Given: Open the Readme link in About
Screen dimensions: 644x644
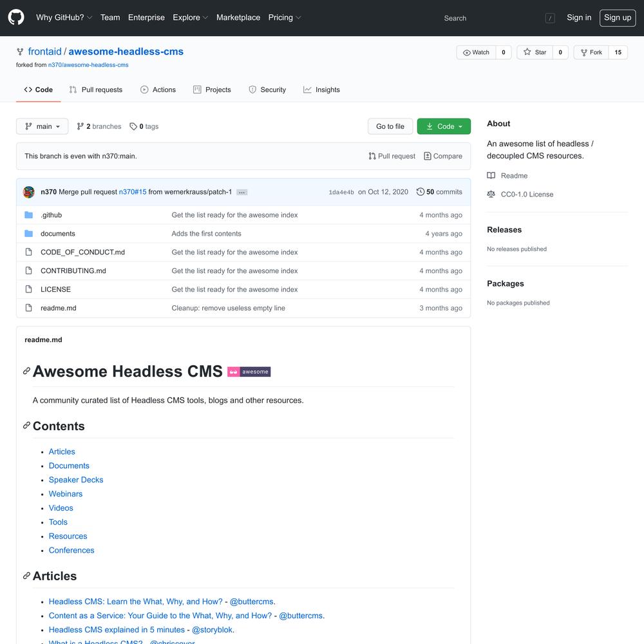Looking at the screenshot, I should pyautogui.click(x=514, y=176).
